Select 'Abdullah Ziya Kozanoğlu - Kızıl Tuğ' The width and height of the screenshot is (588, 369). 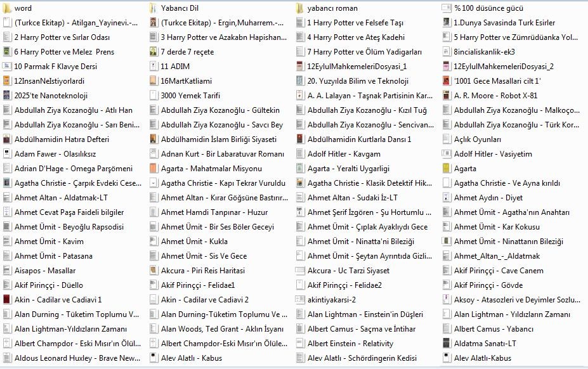click(x=367, y=110)
